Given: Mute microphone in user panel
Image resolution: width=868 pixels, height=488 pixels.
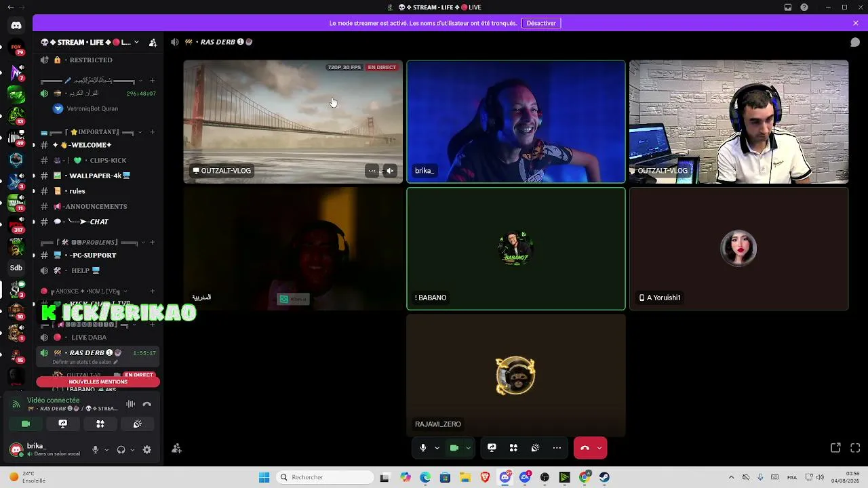Looking at the screenshot, I should pos(96,449).
